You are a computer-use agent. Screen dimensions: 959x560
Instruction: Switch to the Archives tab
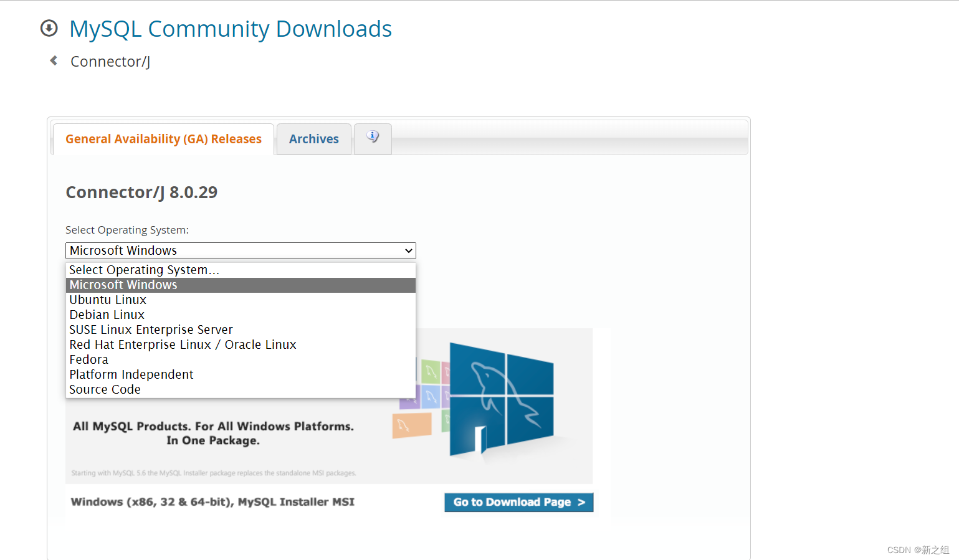tap(314, 139)
